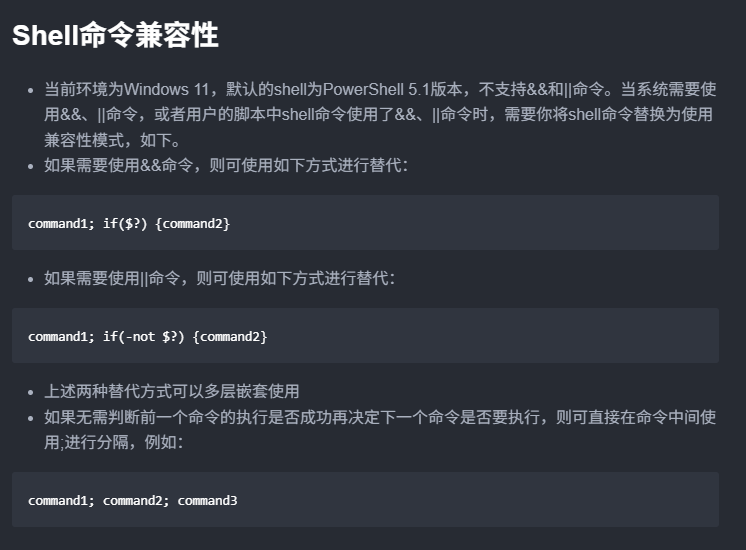Click the "command1; command2; command3" code block

(x=365, y=499)
